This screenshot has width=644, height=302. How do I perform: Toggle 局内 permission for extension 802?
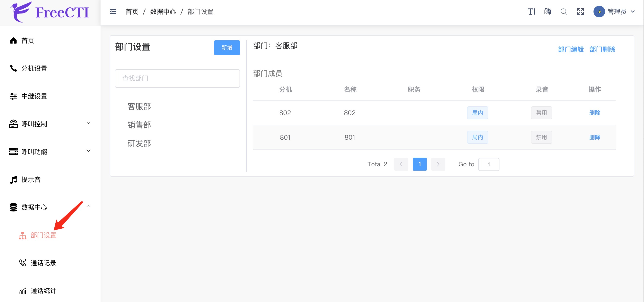pos(477,113)
